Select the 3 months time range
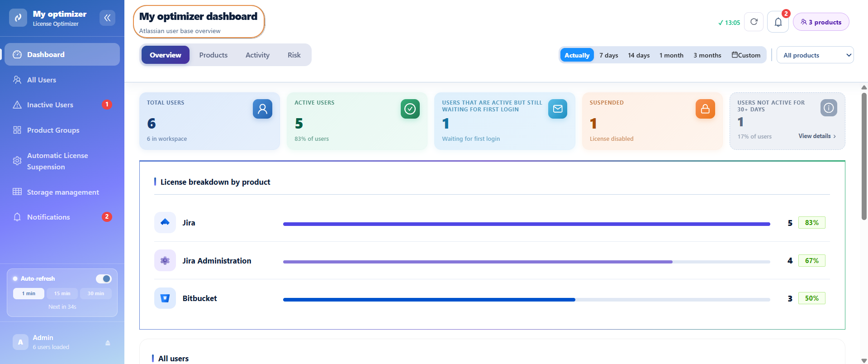868x364 pixels. click(707, 55)
